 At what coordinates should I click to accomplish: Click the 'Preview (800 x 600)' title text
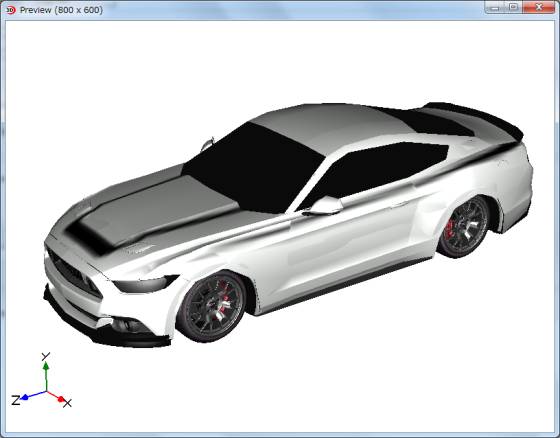[61, 10]
